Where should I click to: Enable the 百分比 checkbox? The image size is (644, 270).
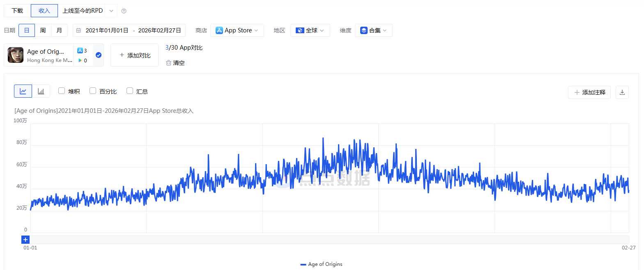pyautogui.click(x=93, y=91)
